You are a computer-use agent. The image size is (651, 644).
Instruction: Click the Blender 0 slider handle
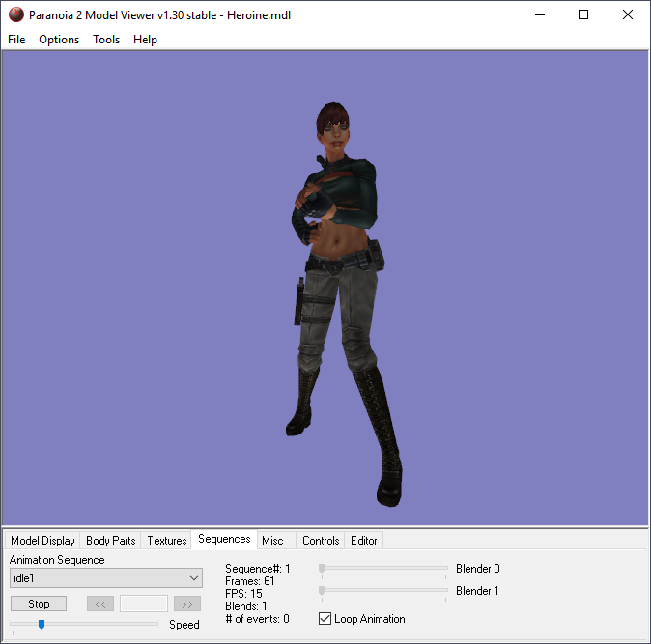tap(322, 568)
